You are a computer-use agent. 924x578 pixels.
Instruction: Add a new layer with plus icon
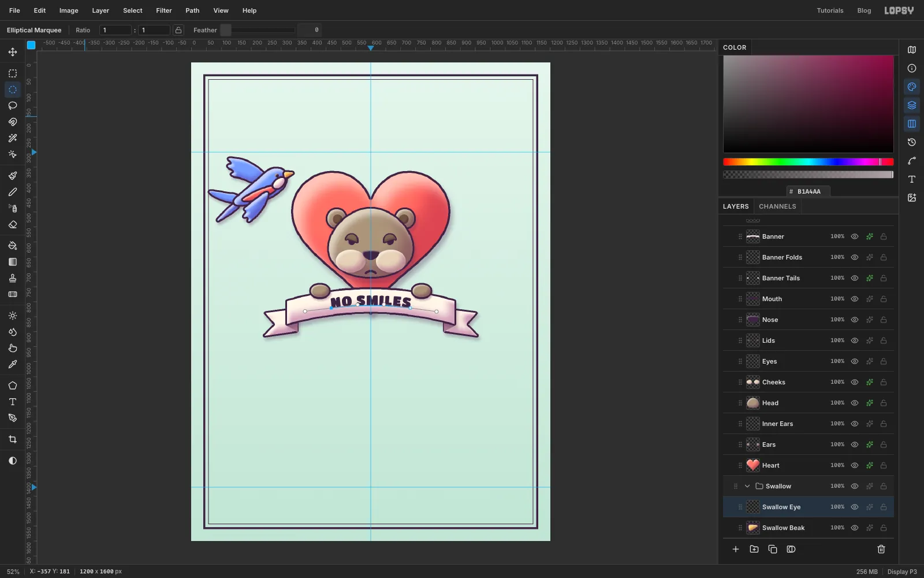[736, 549]
